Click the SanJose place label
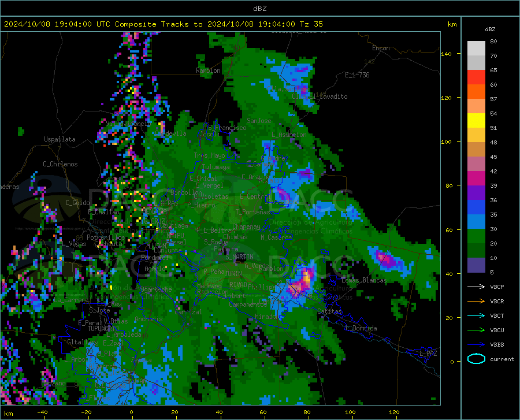This screenshot has width=520, height=420. tap(259, 121)
